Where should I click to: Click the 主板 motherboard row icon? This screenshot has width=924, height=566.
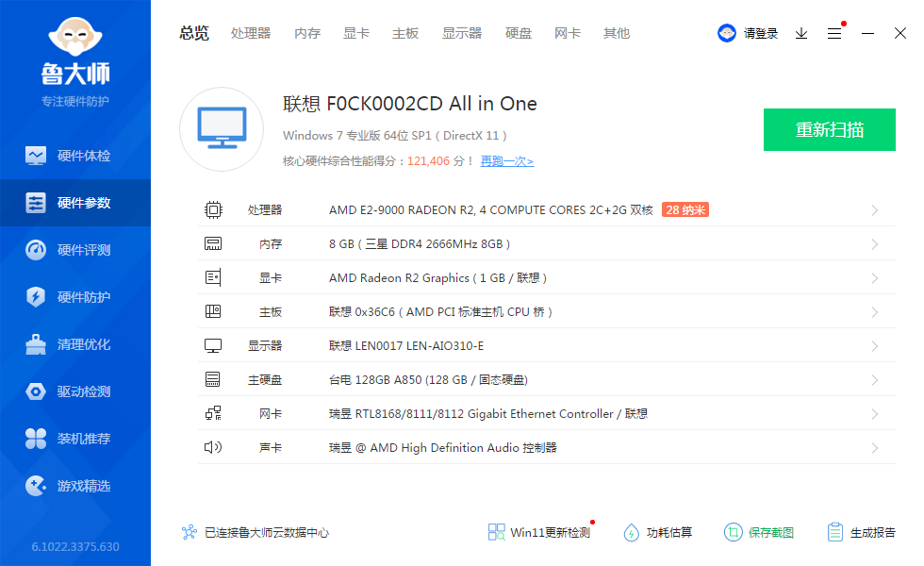click(x=213, y=311)
